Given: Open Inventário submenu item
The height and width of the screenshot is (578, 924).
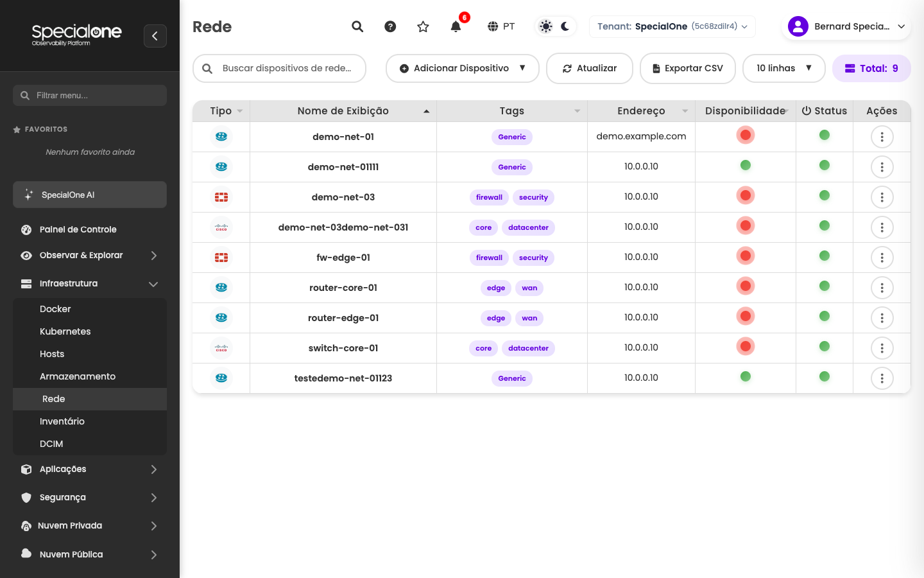Looking at the screenshot, I should tap(90, 421).
